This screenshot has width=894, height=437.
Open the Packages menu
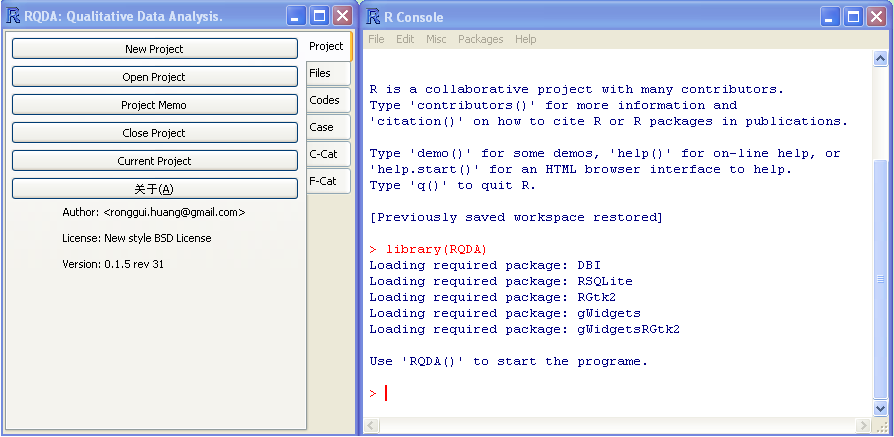coord(481,39)
